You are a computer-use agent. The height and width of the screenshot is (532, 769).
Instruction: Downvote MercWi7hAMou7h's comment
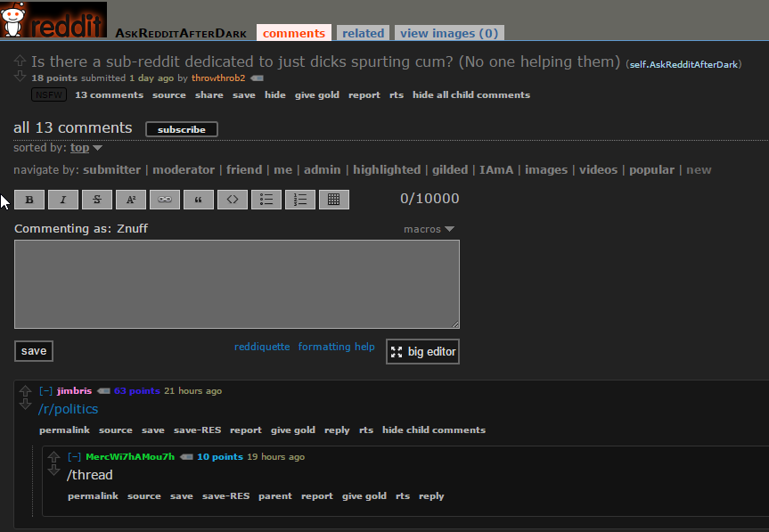(x=53, y=471)
